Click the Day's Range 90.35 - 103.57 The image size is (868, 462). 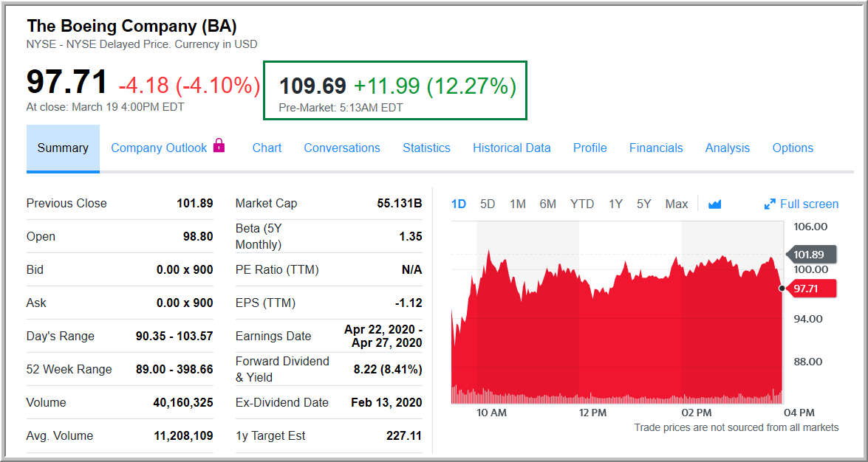(174, 336)
